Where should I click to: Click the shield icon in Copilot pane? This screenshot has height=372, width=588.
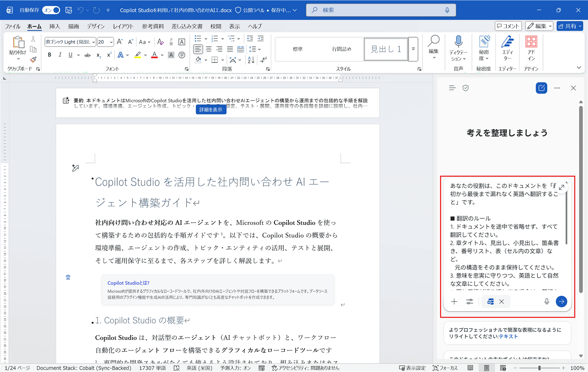click(x=466, y=88)
